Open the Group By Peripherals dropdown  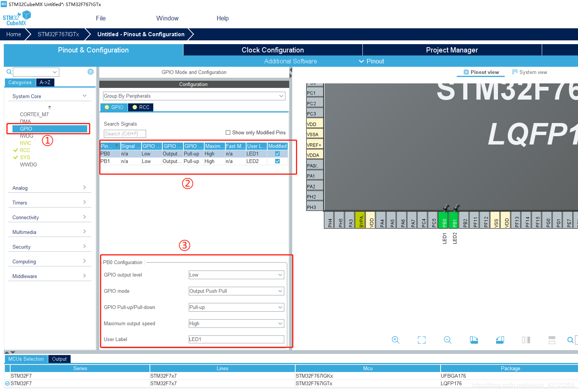194,96
